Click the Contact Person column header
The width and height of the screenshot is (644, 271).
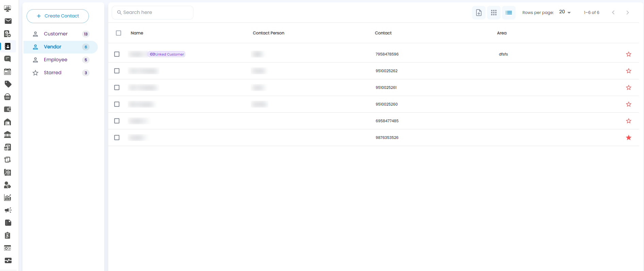click(268, 33)
